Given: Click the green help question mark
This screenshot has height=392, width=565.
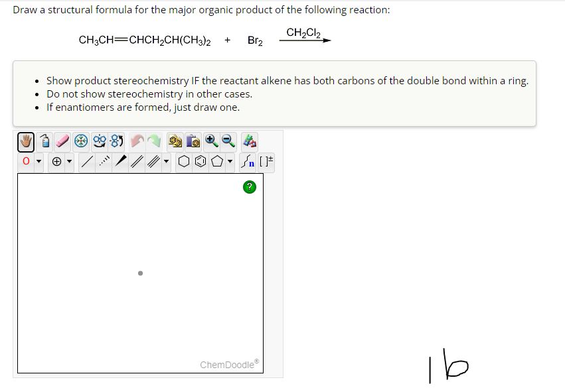Looking at the screenshot, I should click(x=250, y=187).
